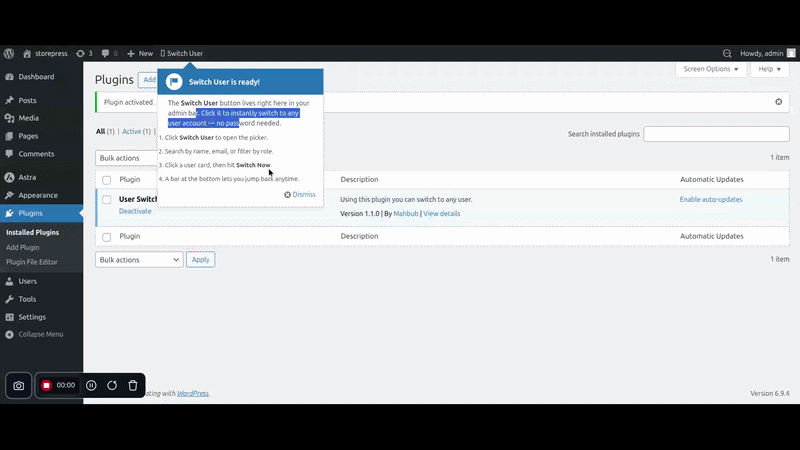
Task: Open the updates icon showing 3
Action: tap(84, 54)
